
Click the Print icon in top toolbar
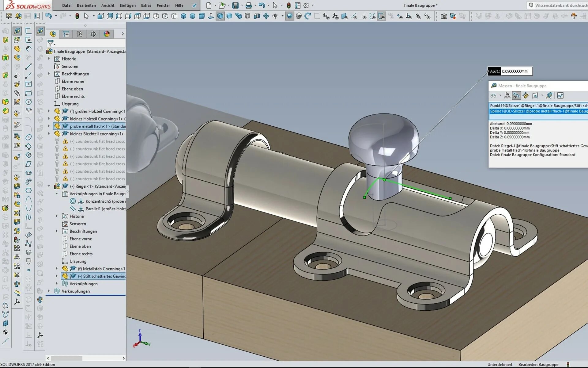click(248, 5)
